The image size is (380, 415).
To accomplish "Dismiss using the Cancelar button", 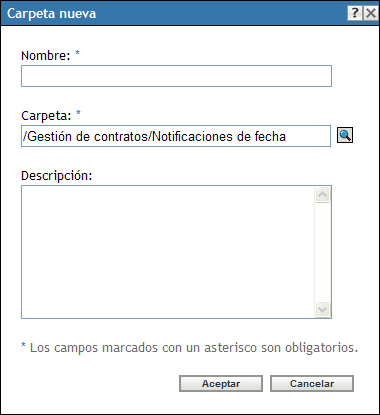I will pyautogui.click(x=312, y=384).
